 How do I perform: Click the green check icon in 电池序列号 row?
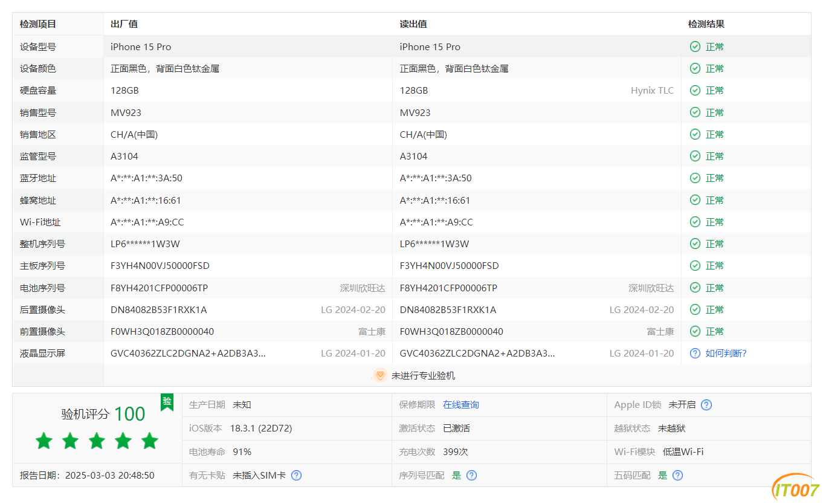coord(695,288)
